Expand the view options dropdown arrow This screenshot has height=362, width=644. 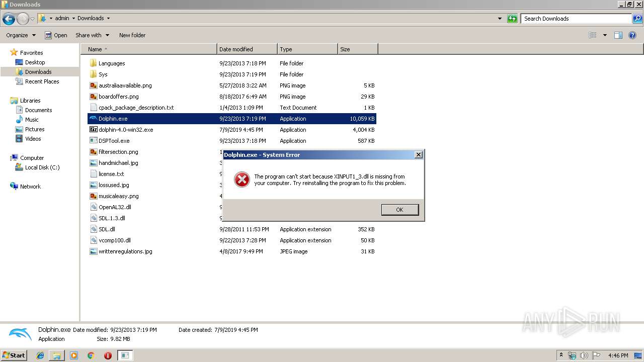pyautogui.click(x=605, y=35)
